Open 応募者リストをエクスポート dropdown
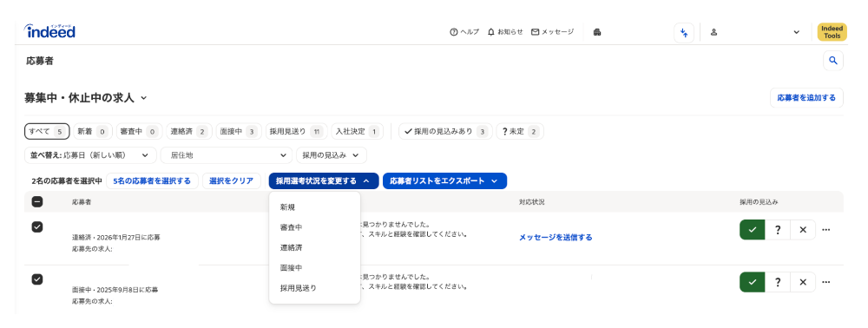 tap(444, 180)
